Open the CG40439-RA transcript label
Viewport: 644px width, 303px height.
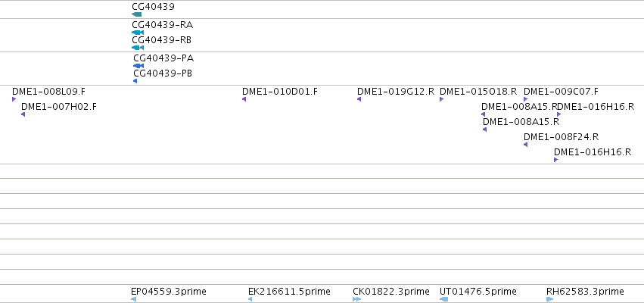[x=162, y=25]
